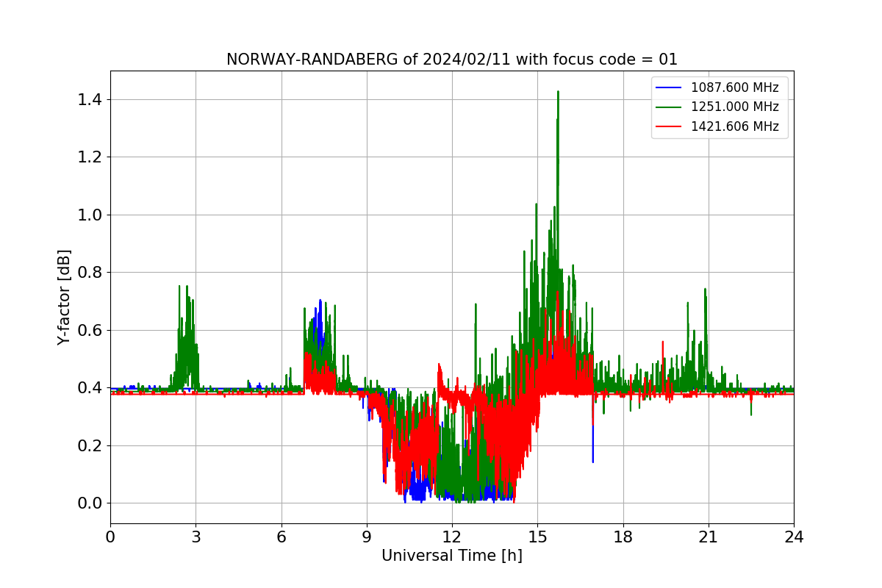Select the 1251.000 MHz legend label
Viewport: 882px width, 588px height.
[734, 107]
